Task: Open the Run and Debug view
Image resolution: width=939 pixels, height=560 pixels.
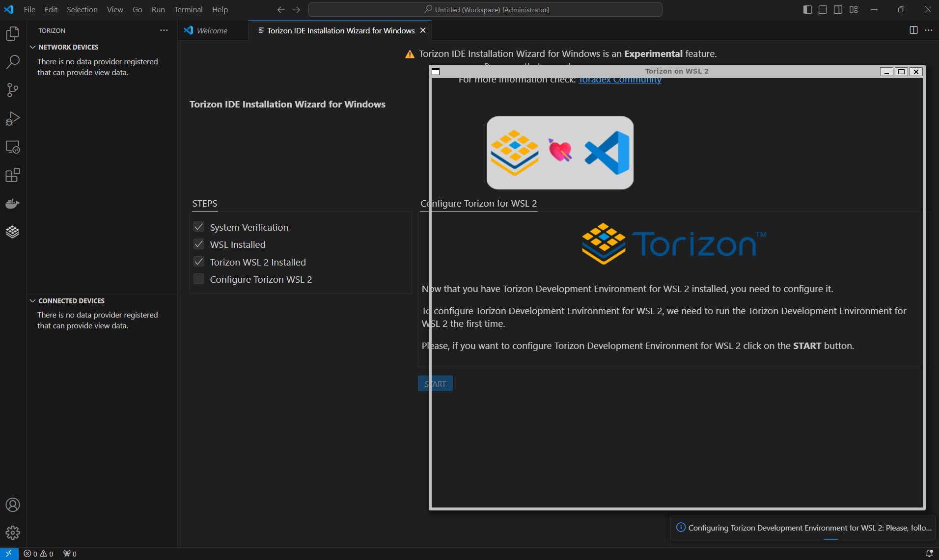Action: [13, 118]
